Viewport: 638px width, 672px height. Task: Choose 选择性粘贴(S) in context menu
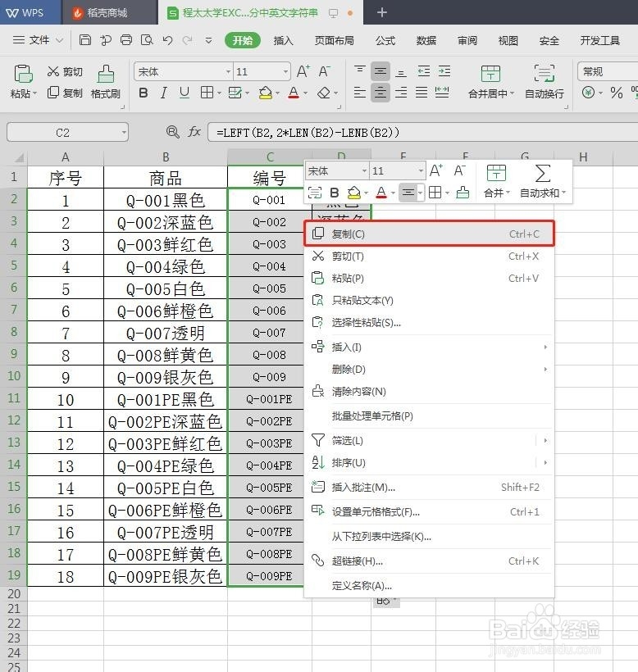pyautogui.click(x=429, y=323)
